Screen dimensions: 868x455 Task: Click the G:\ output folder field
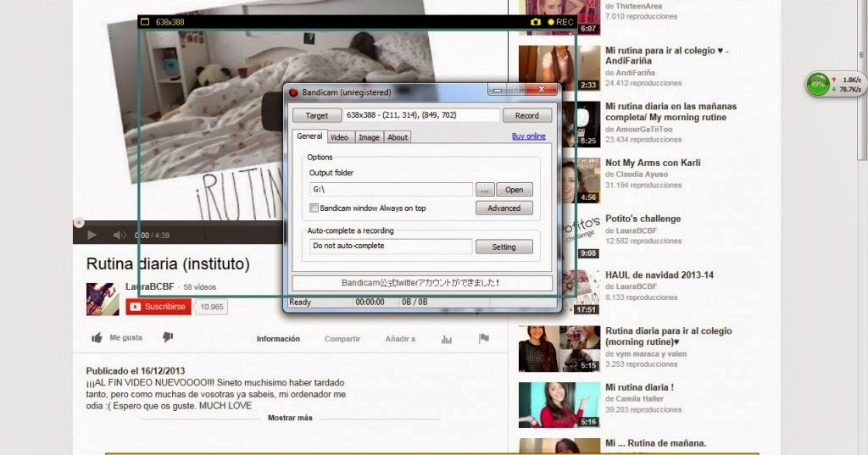(x=391, y=189)
